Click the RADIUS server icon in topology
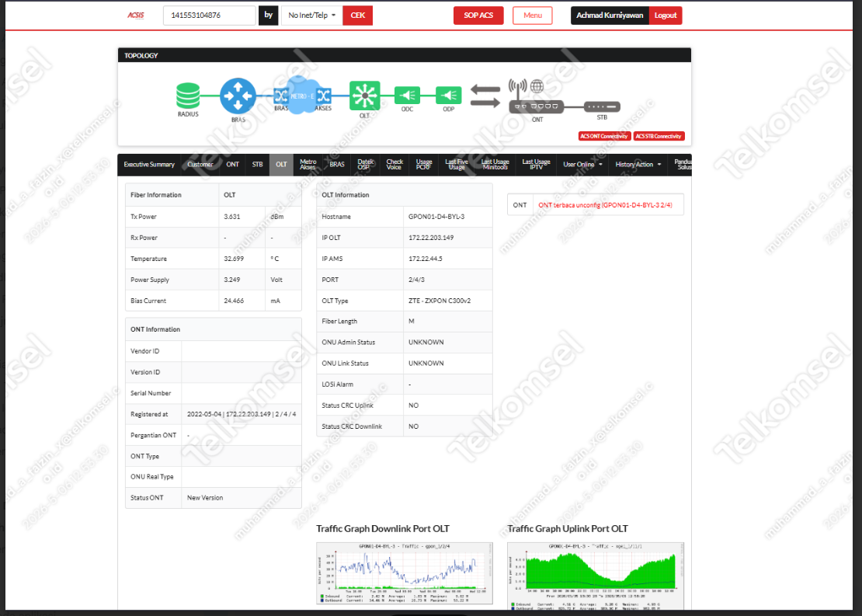 [x=188, y=96]
